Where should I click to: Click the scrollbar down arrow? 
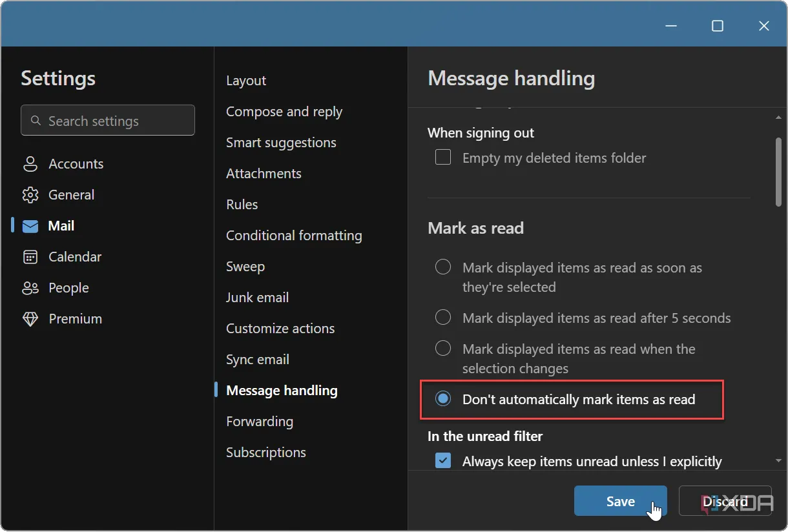778,460
